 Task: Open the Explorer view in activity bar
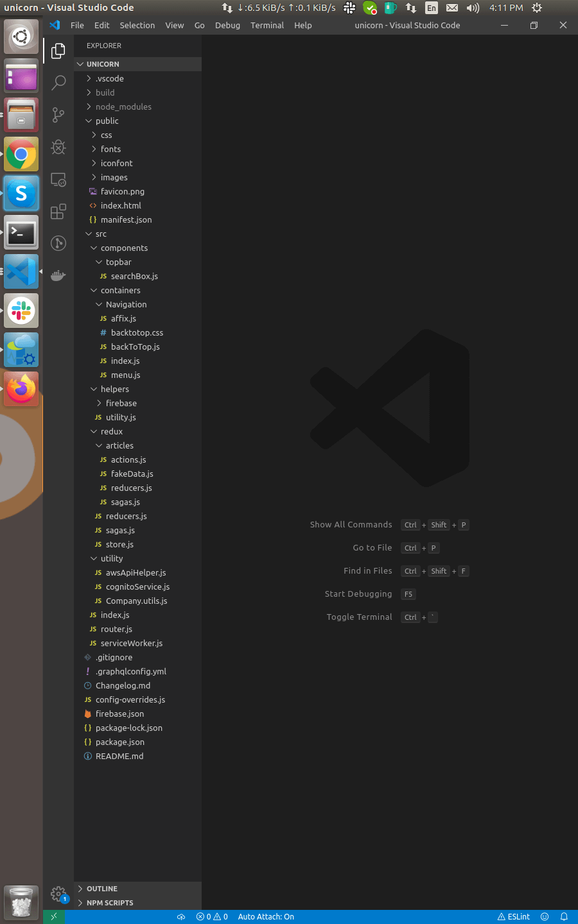[x=58, y=51]
